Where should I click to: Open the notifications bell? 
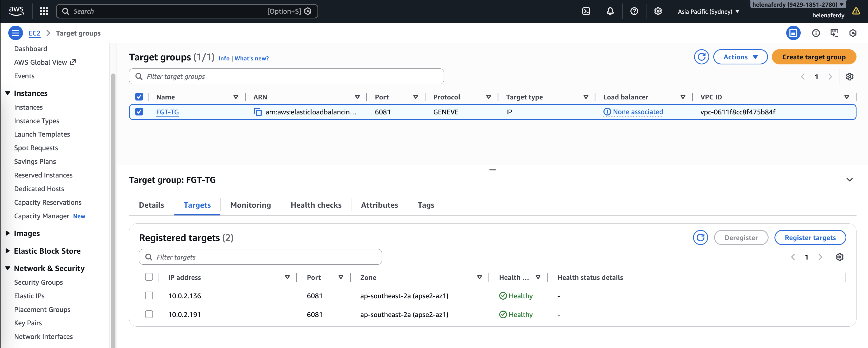coord(610,11)
